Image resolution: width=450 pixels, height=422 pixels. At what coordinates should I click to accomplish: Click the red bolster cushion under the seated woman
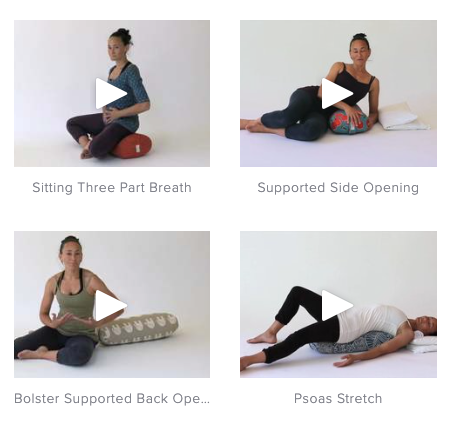[x=132, y=145]
